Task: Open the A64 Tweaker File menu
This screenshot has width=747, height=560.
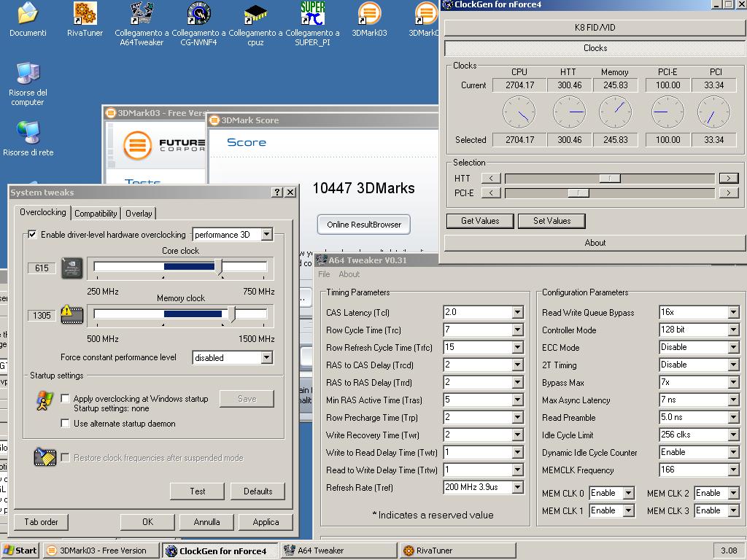Action: tap(324, 274)
